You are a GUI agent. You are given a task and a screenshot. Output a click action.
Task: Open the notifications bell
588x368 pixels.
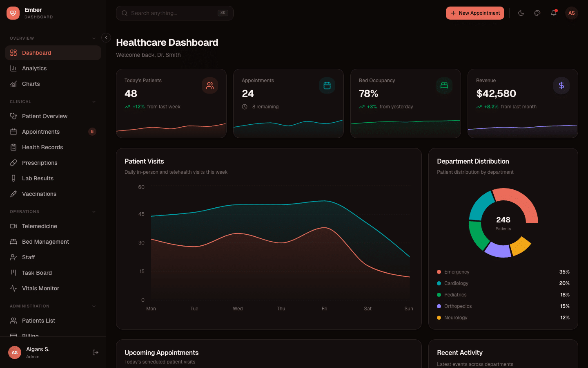pos(554,13)
